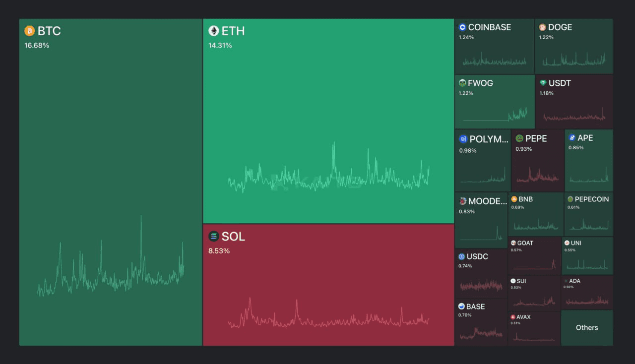Image resolution: width=635 pixels, height=364 pixels.
Task: Click the truncated POLYM... label
Action: click(x=489, y=139)
